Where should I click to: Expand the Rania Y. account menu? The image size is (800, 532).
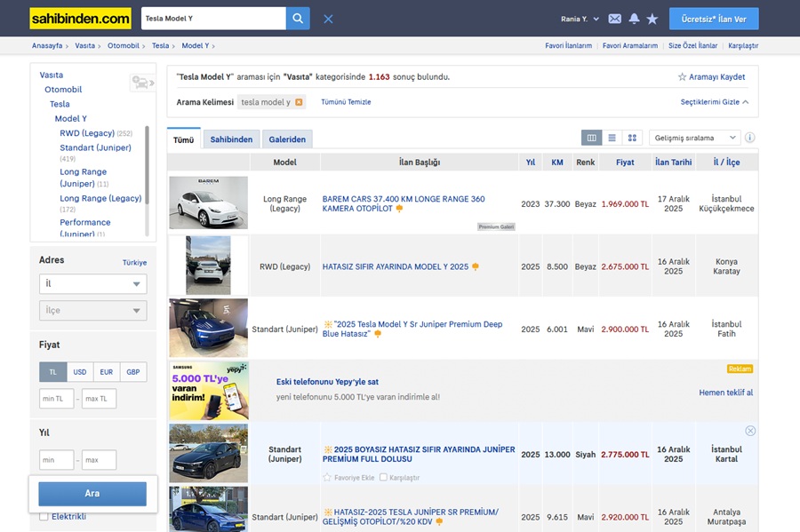tap(580, 19)
